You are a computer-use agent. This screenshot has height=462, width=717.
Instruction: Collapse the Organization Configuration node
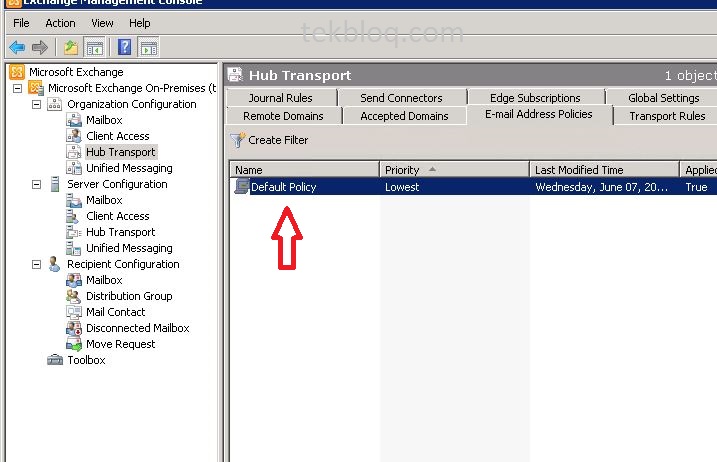pos(37,104)
